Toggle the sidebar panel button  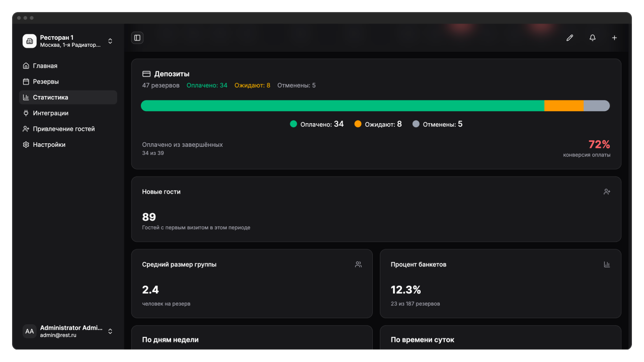click(x=137, y=38)
